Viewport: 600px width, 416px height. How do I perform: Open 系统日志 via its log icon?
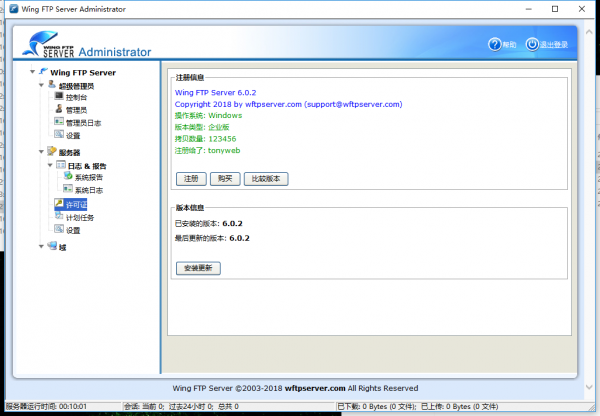tap(68, 189)
